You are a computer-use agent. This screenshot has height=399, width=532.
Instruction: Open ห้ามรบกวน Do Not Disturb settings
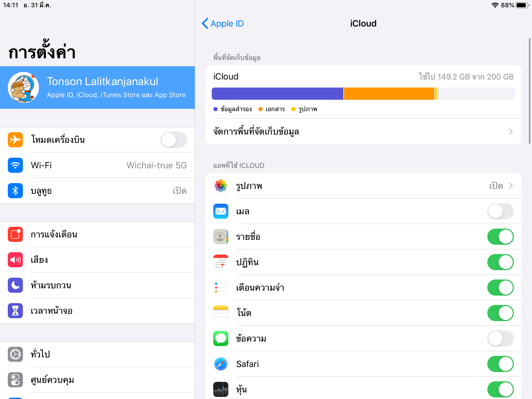(x=97, y=285)
